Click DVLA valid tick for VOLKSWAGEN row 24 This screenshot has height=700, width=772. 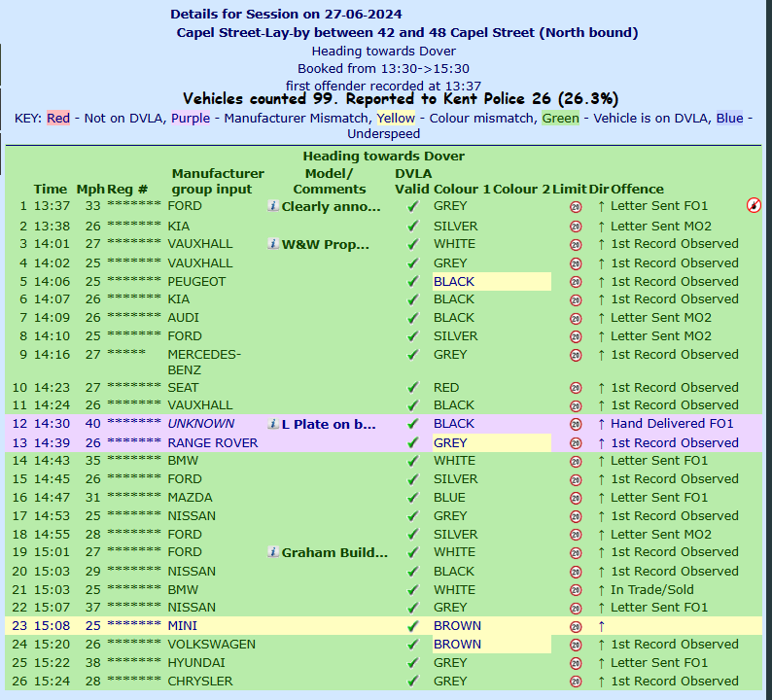coord(412,645)
